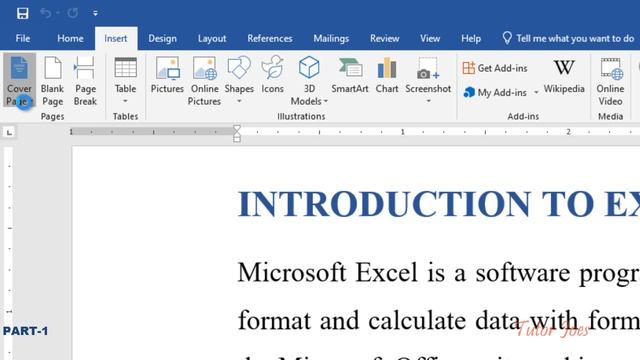640x360 pixels.
Task: Click Get Add-ins
Action: 495,68
